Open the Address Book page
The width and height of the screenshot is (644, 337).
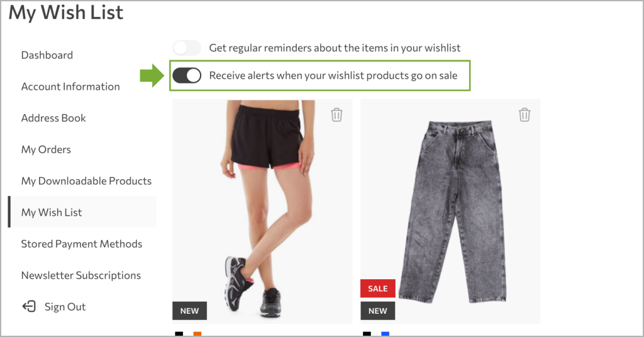[53, 118]
